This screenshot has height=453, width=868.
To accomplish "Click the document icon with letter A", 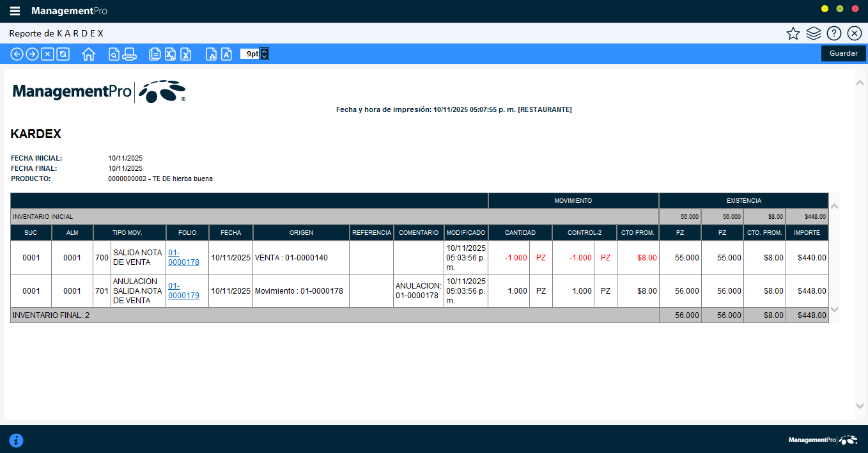I will (226, 54).
